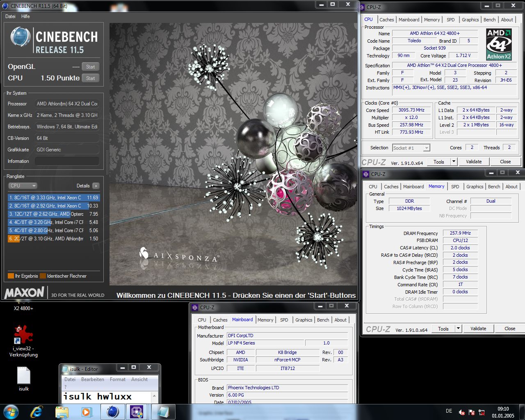Click the Action Center flag tray icon
This screenshot has width=525, height=420.
point(472,412)
